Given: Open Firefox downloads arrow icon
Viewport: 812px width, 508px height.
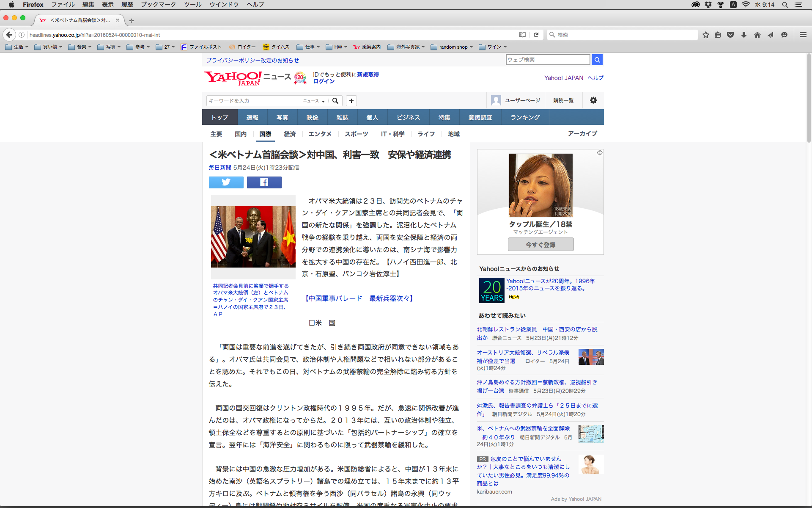Looking at the screenshot, I should point(743,35).
